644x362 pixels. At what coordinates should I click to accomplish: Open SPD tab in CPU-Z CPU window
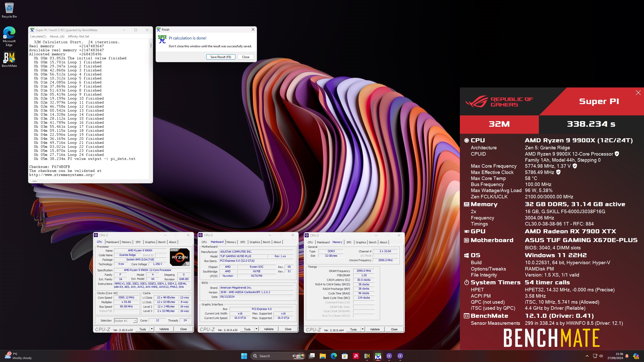tap(138, 242)
